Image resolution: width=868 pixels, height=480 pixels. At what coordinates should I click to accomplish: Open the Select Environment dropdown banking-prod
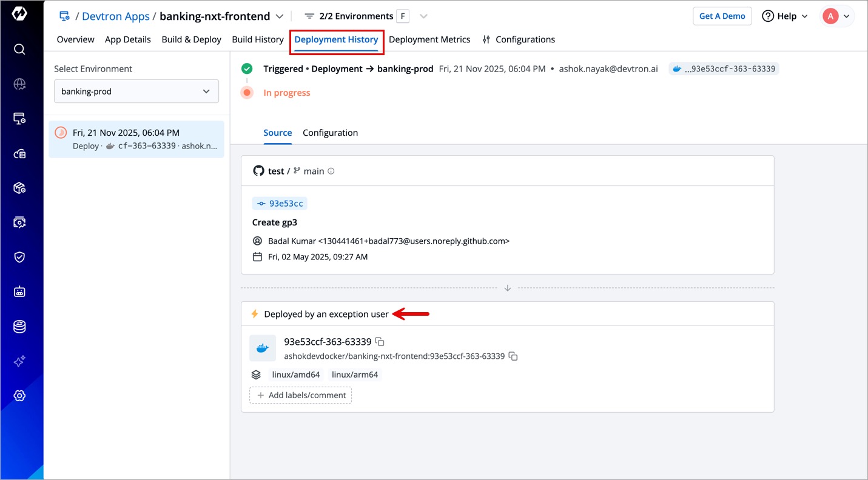[136, 92]
